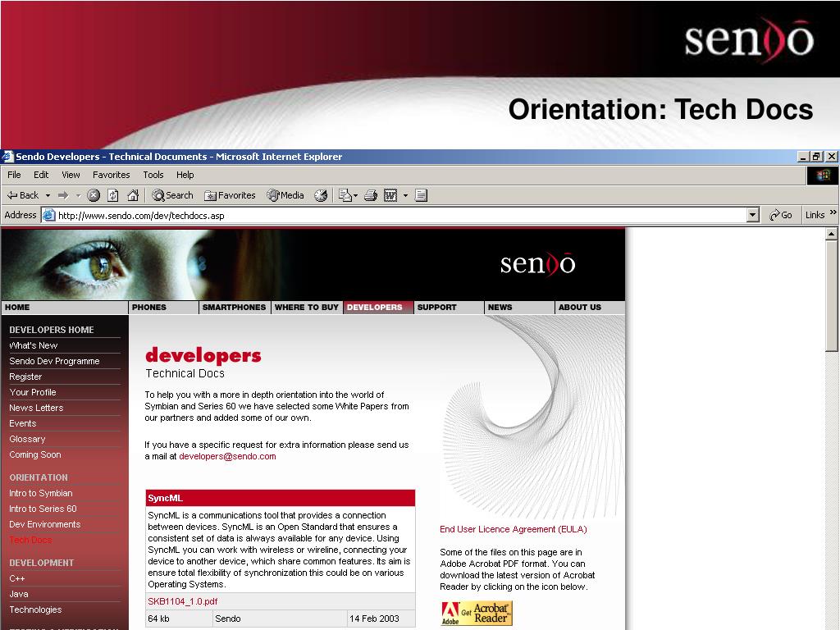Open the C++ sidebar link
The height and width of the screenshot is (630, 840).
tap(16, 578)
